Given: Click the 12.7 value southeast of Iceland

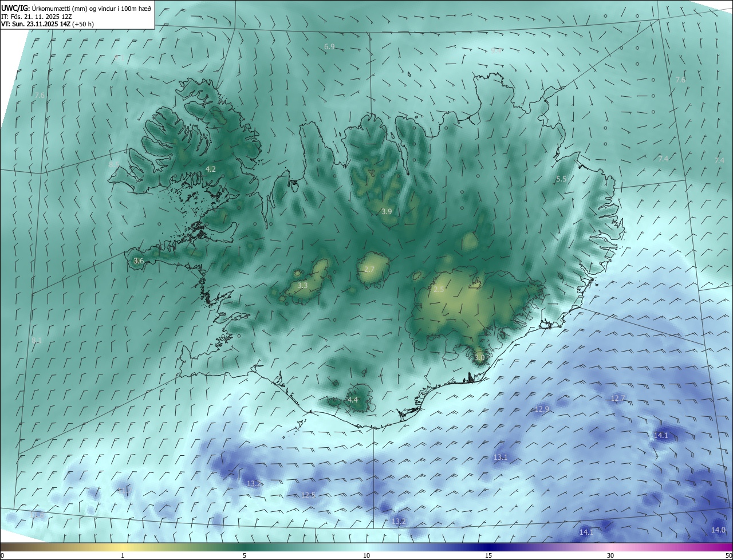Looking at the screenshot, I should coord(618,398).
